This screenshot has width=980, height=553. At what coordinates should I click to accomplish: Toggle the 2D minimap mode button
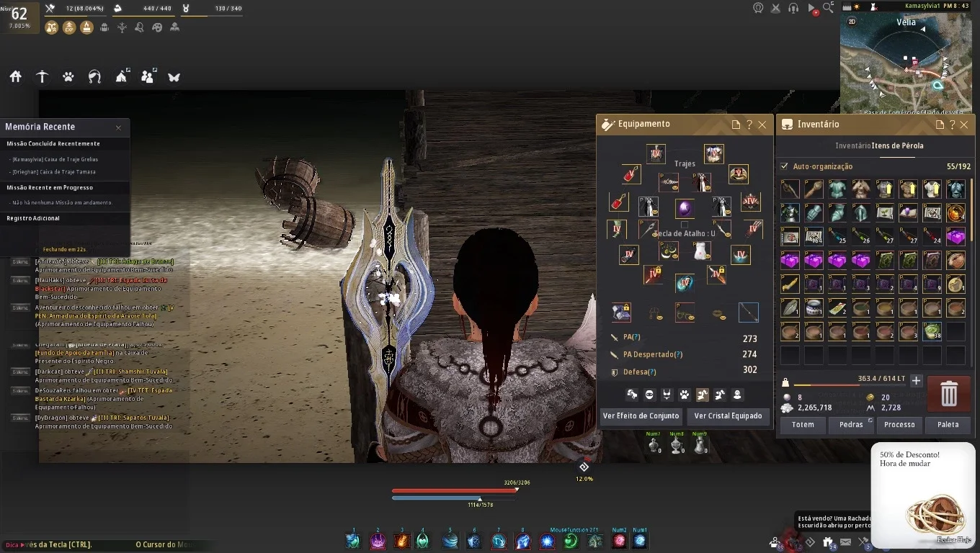852,22
